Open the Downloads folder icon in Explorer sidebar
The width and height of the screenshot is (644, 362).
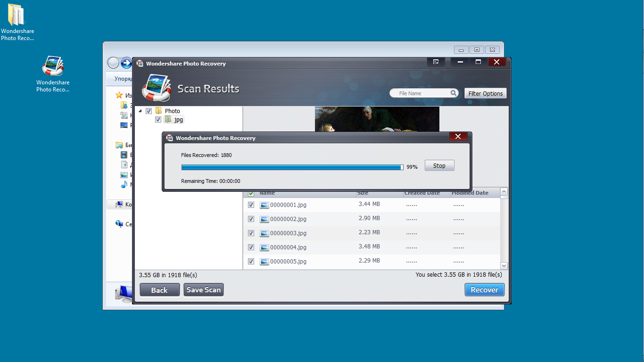point(124,105)
